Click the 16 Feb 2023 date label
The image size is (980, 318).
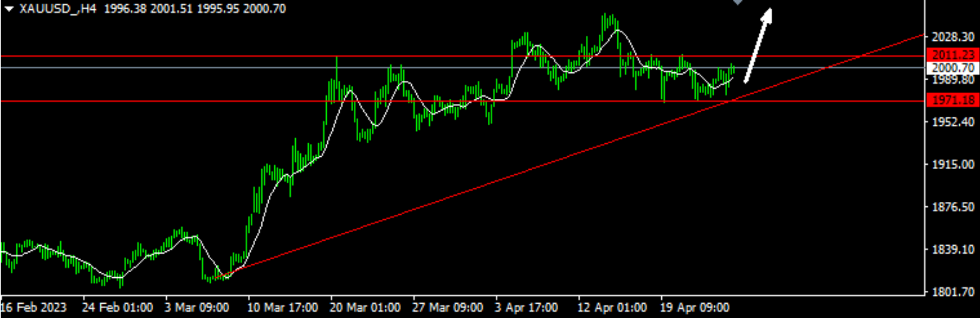tap(34, 308)
